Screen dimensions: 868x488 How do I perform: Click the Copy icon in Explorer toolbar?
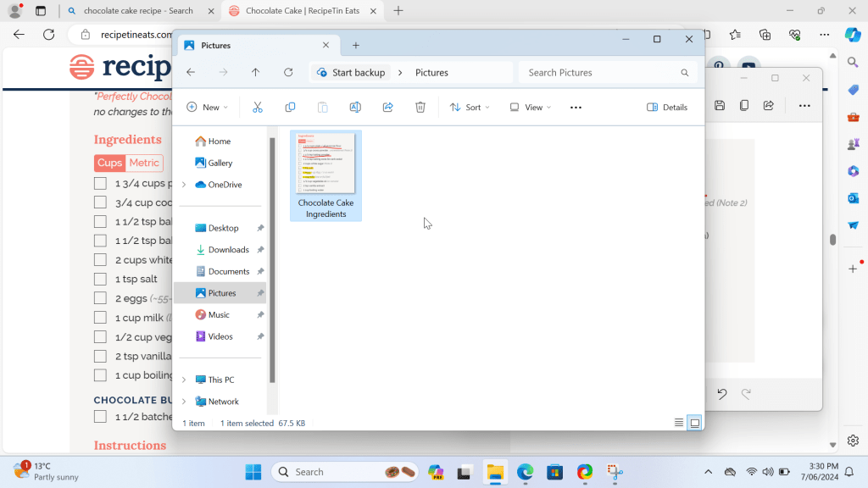(290, 108)
